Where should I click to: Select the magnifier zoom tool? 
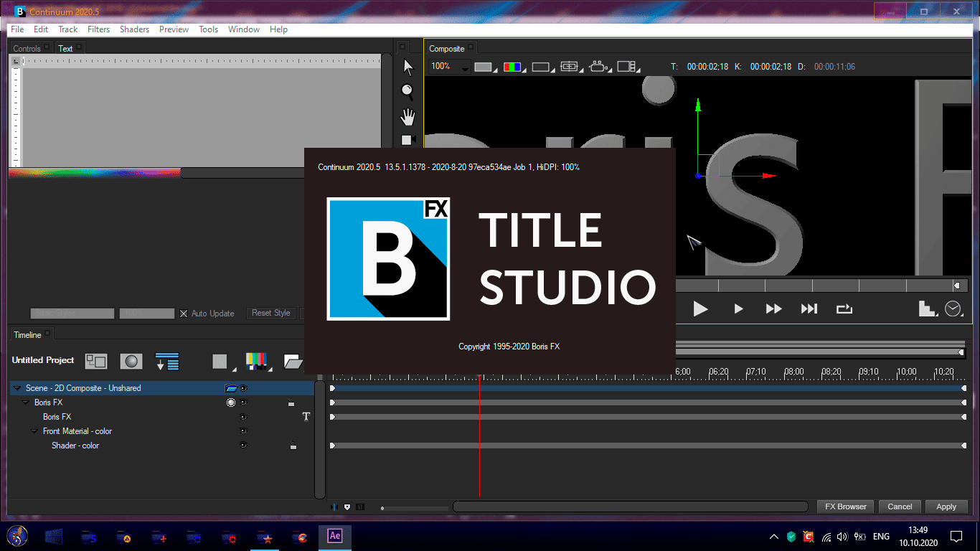[x=407, y=91]
